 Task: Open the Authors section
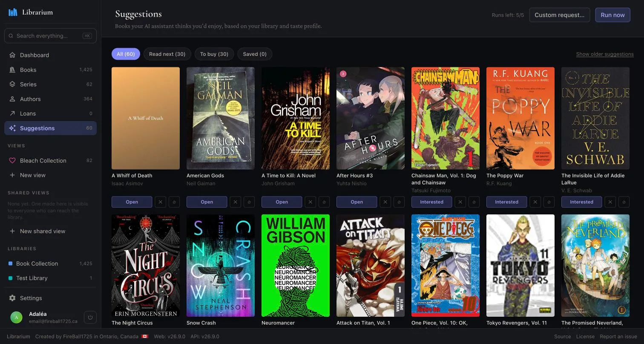pyautogui.click(x=50, y=99)
